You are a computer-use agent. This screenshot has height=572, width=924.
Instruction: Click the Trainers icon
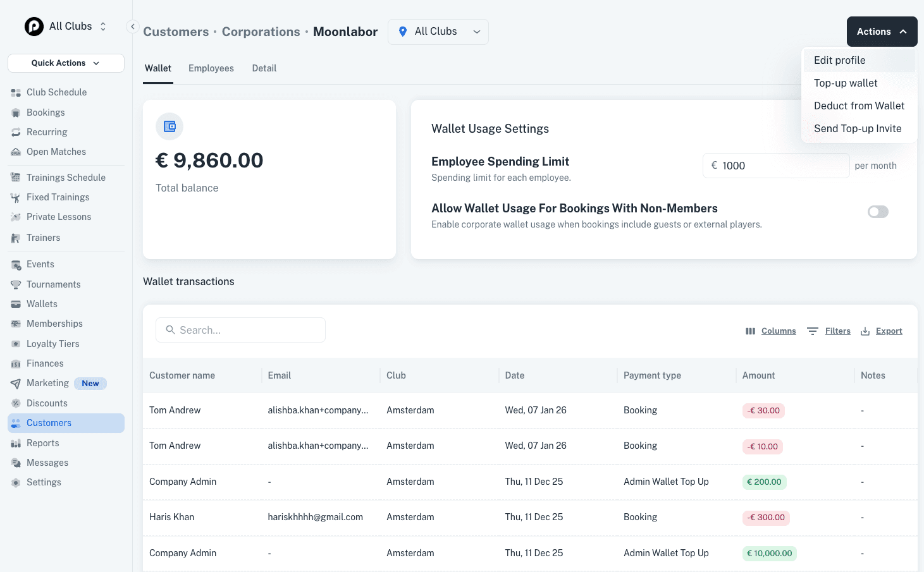tap(16, 238)
